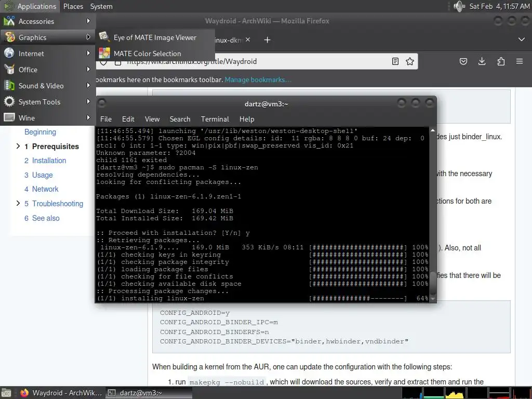Image resolution: width=532 pixels, height=399 pixels.
Task: Click the Internet globe icon
Action: click(x=9, y=53)
